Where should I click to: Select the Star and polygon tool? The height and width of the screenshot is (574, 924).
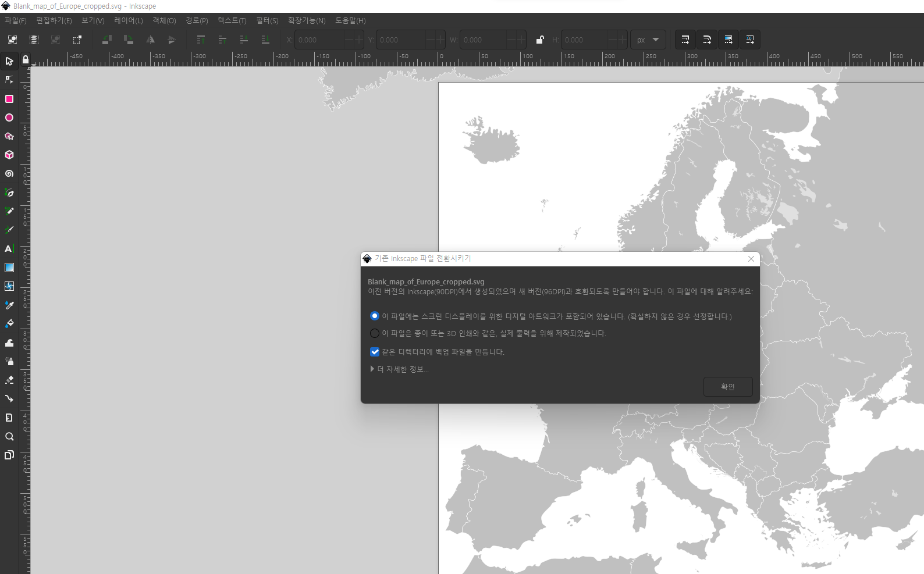pos(9,136)
